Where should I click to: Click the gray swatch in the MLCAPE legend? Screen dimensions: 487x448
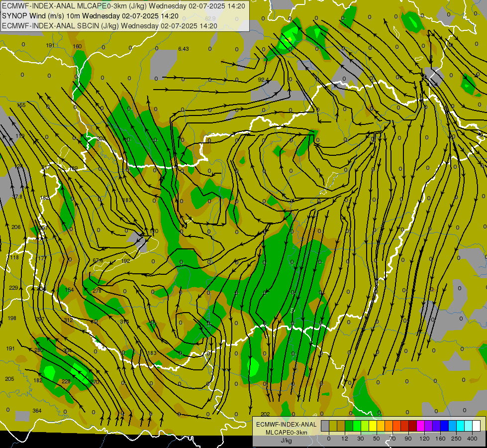(325, 426)
